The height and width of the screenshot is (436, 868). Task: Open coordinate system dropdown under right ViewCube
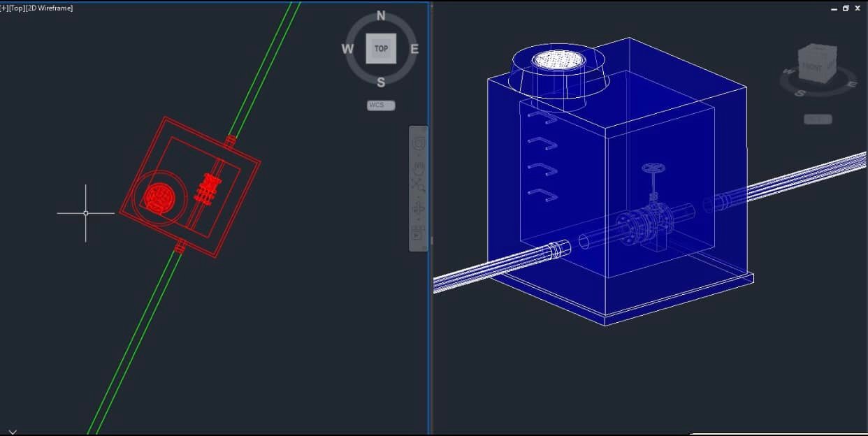pyautogui.click(x=818, y=119)
